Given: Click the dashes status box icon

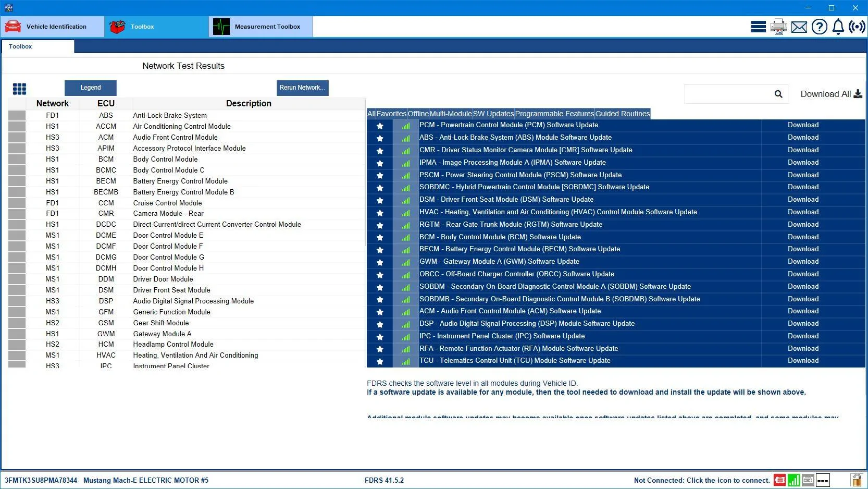Looking at the screenshot, I should coord(823,480).
